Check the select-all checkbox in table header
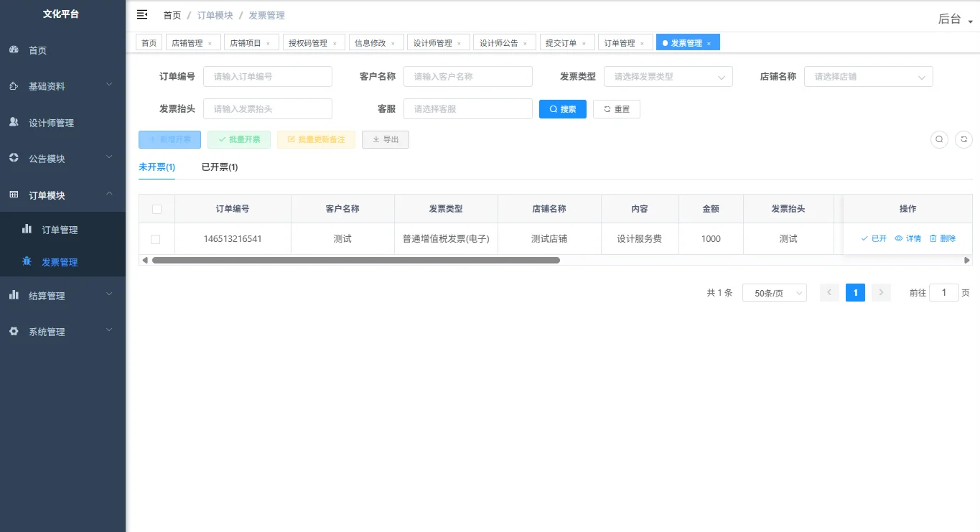This screenshot has height=532, width=980. pos(157,208)
